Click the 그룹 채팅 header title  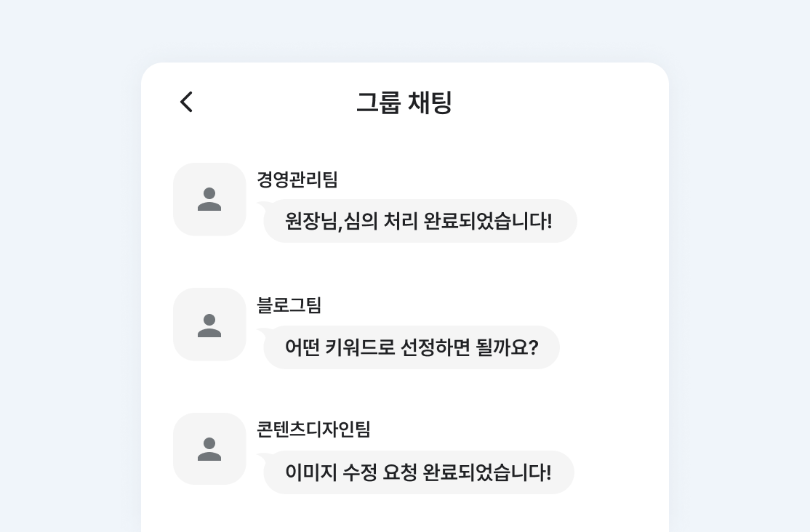[x=404, y=102]
